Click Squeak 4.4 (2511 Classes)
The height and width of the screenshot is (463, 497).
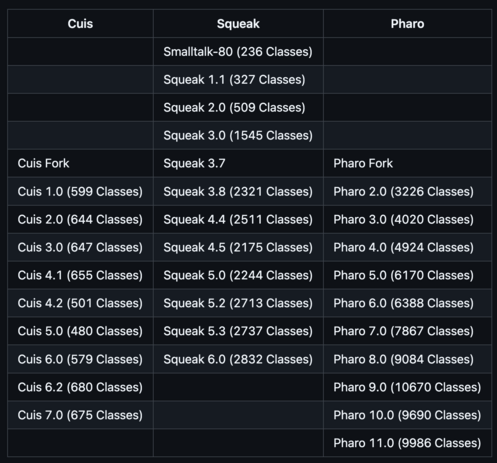[238, 219]
